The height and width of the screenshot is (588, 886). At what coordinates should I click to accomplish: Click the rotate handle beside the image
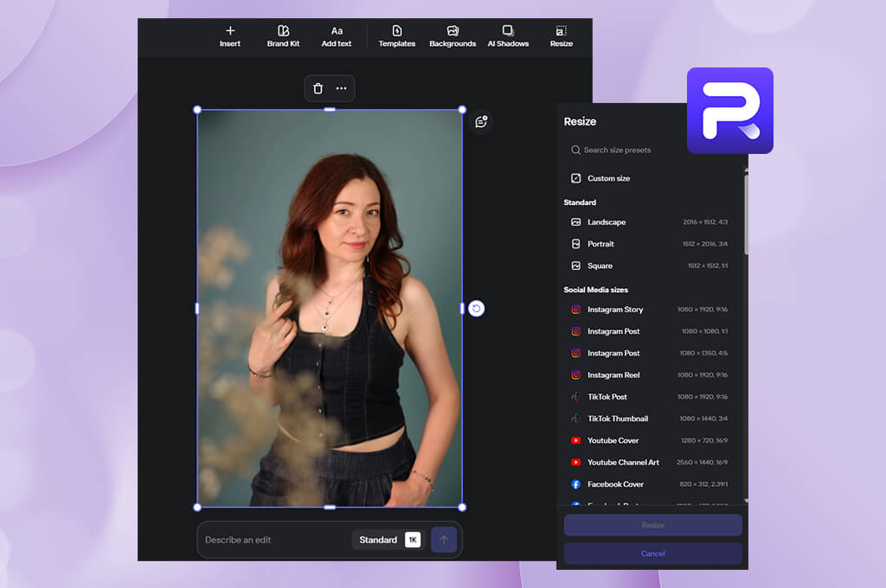[x=477, y=309]
